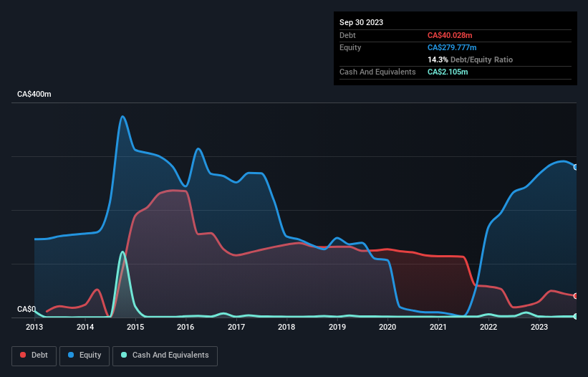
Task: Click the 2022 x-axis label
Action: [488, 327]
